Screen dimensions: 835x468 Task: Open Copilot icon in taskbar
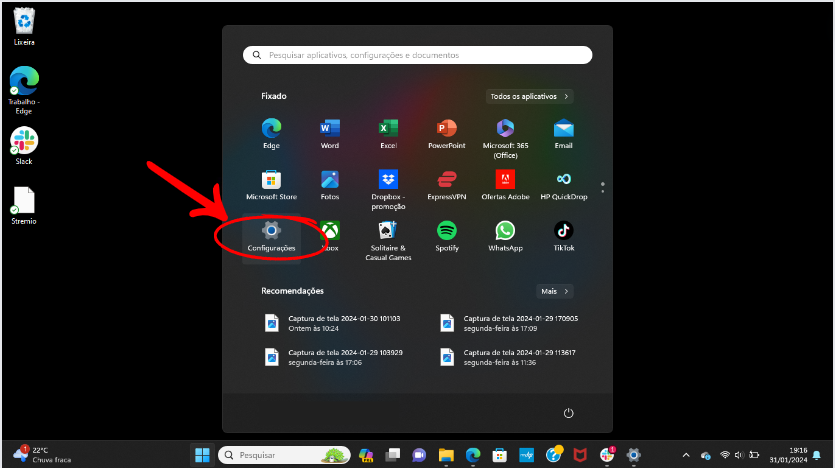tap(366, 455)
